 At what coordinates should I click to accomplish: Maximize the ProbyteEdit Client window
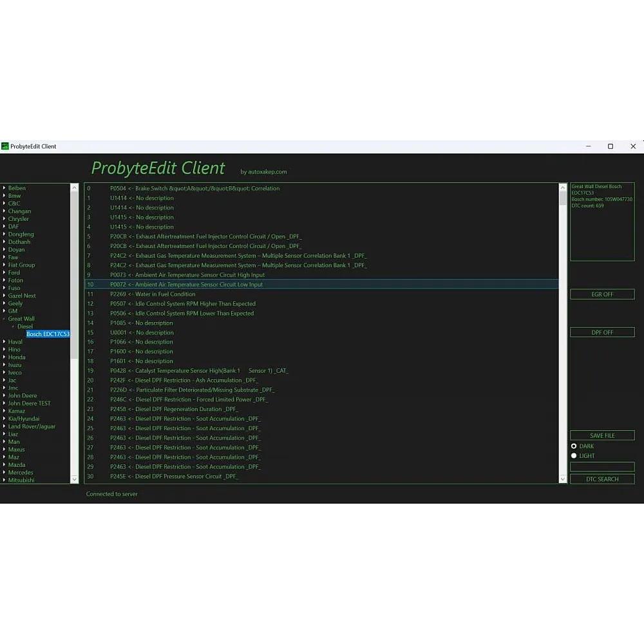(611, 146)
